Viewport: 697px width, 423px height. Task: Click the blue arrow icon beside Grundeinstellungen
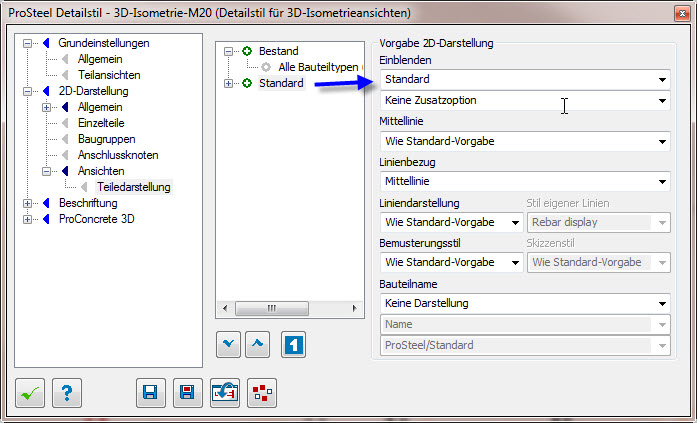[x=46, y=43]
